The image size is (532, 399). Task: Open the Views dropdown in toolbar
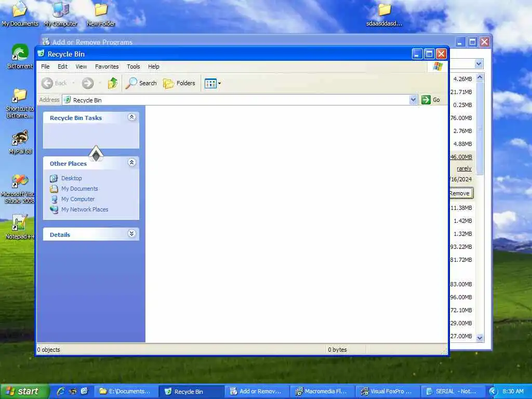pyautogui.click(x=212, y=83)
